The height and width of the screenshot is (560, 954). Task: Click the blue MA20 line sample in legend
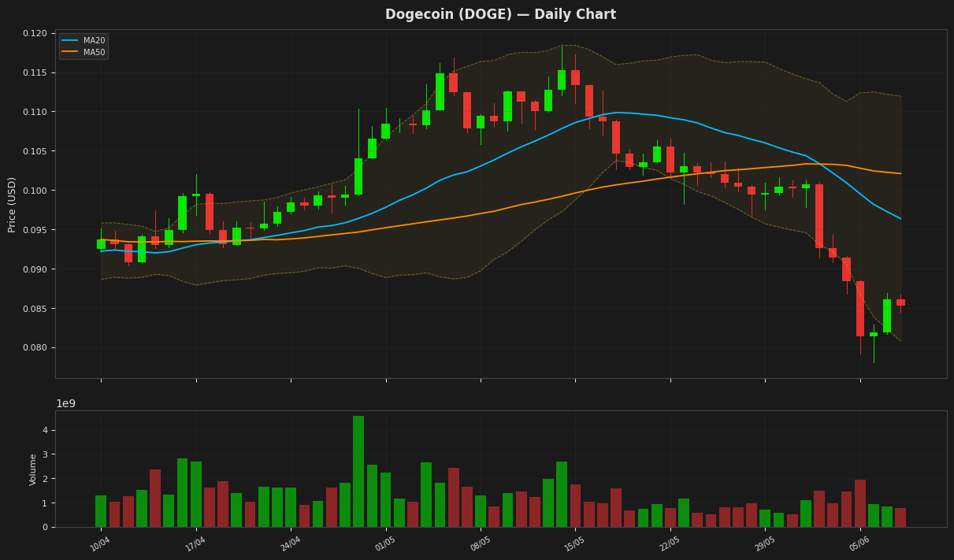click(x=71, y=41)
